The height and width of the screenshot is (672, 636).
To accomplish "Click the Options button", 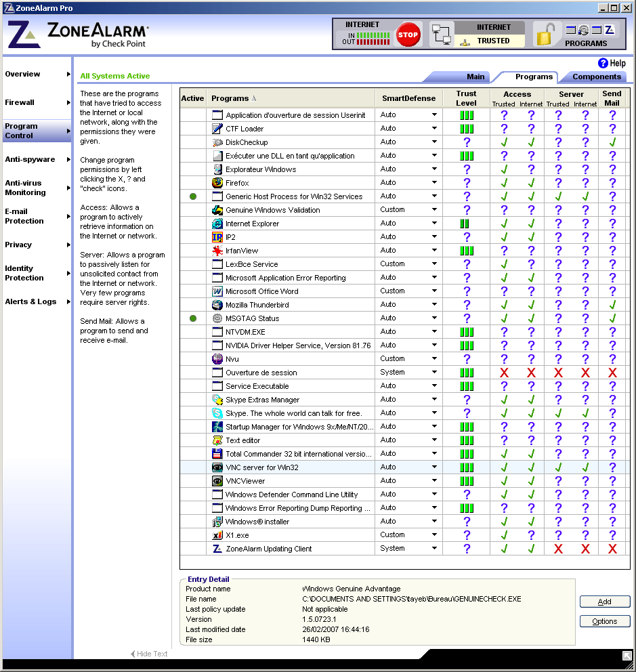I will click(x=605, y=621).
